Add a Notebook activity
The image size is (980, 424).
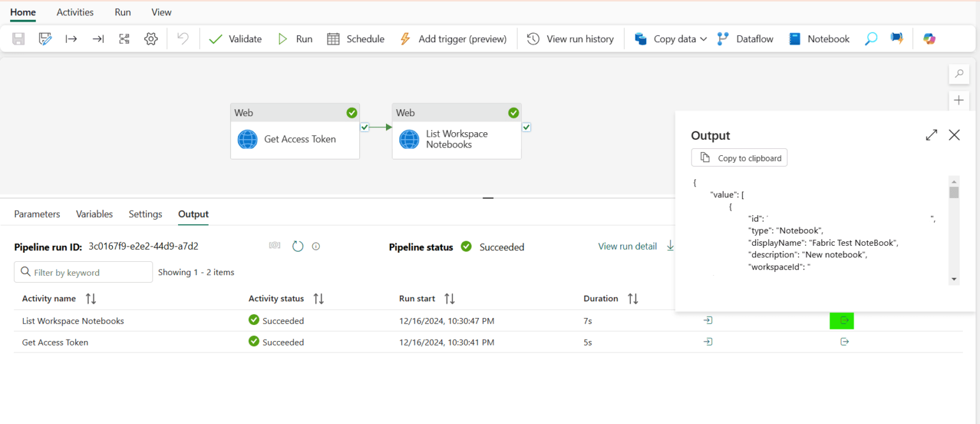pyautogui.click(x=819, y=39)
